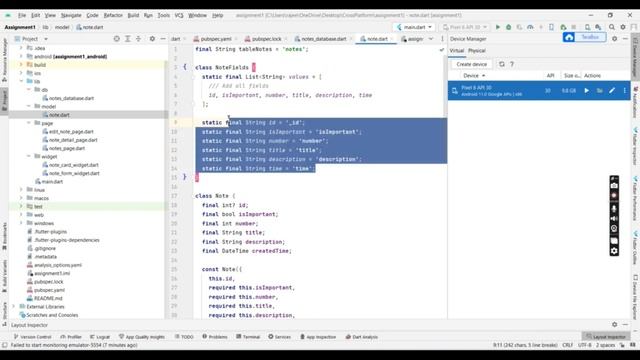The image size is (640, 360).
Task: Open the Problems tool window
Action: (x=215, y=337)
